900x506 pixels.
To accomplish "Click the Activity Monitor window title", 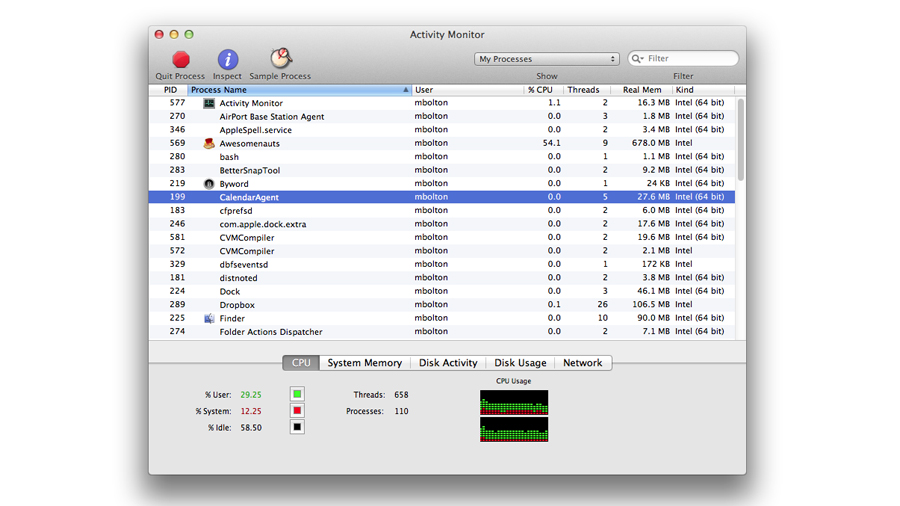I will [x=447, y=34].
